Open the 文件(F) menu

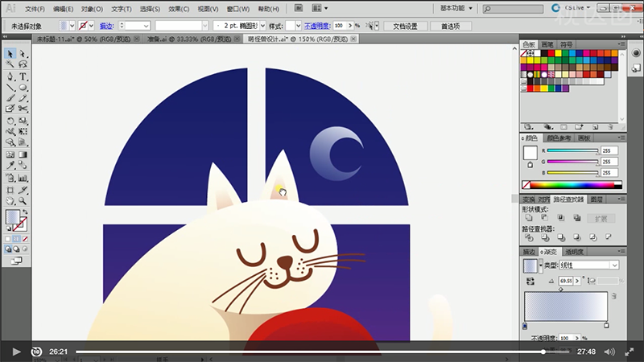point(35,9)
